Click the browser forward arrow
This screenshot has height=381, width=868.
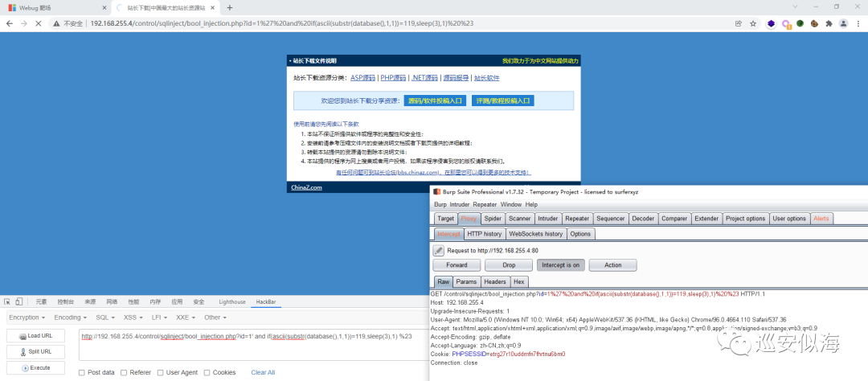click(24, 24)
